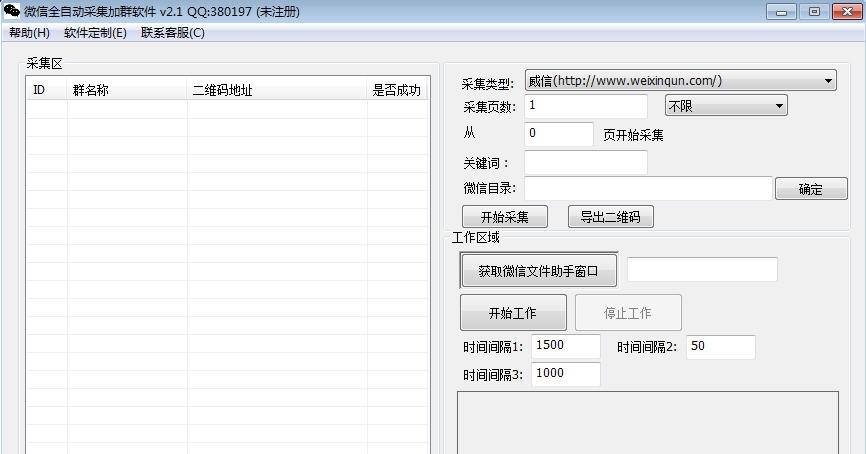Image resolution: width=866 pixels, height=454 pixels.
Task: Focus the 采集页数 input field
Action: (586, 106)
